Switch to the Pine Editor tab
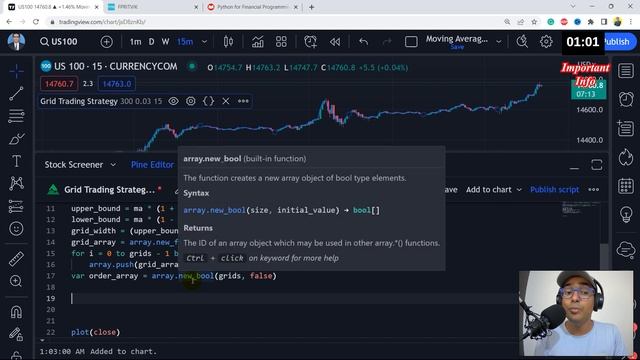Screen dimensions: 640x360 152,165
